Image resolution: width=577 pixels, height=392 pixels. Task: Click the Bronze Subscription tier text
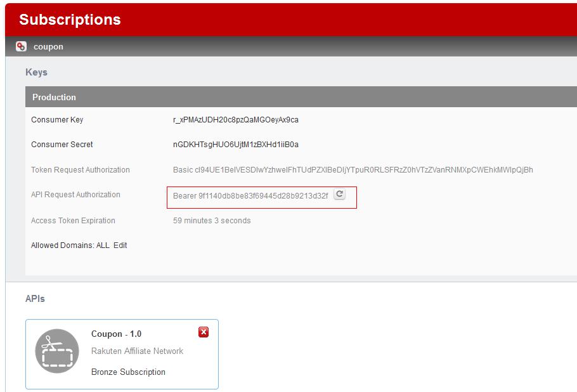coord(128,372)
